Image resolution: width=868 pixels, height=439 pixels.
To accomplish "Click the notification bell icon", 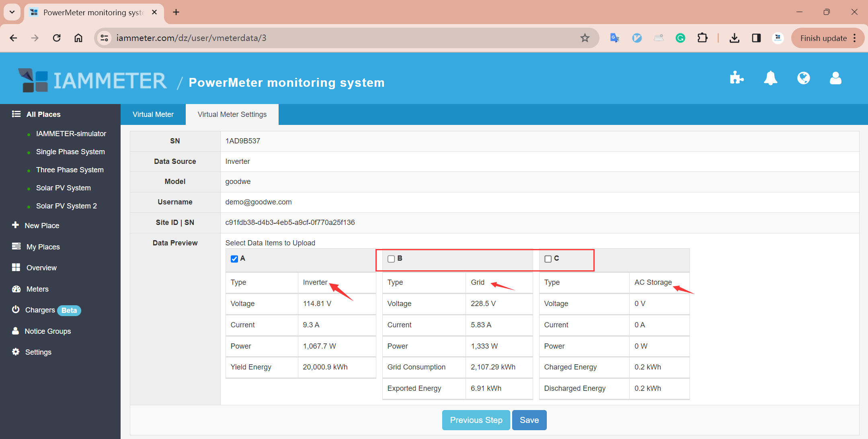I will click(770, 78).
